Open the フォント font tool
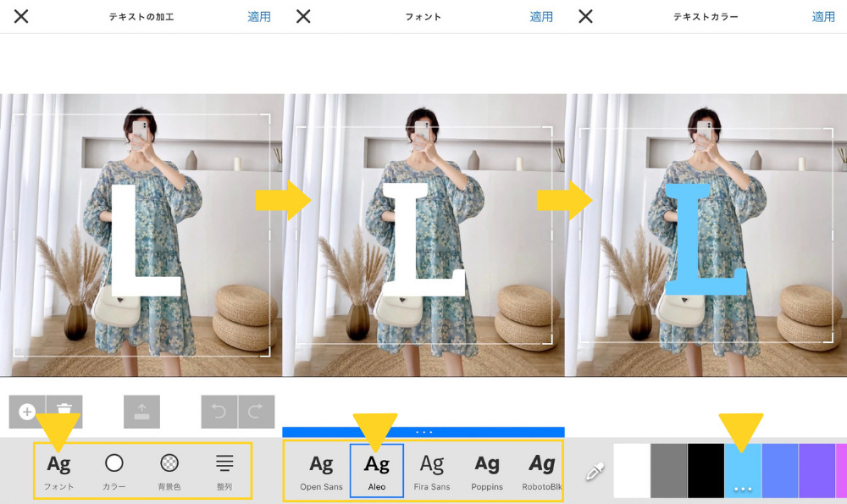847x504 pixels. (x=58, y=471)
